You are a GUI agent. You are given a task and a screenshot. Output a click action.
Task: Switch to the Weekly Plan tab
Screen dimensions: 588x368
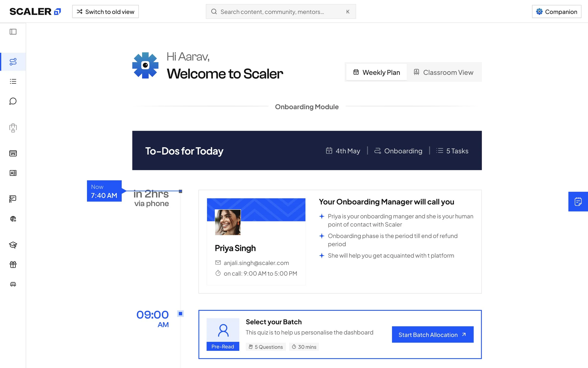[x=377, y=72]
